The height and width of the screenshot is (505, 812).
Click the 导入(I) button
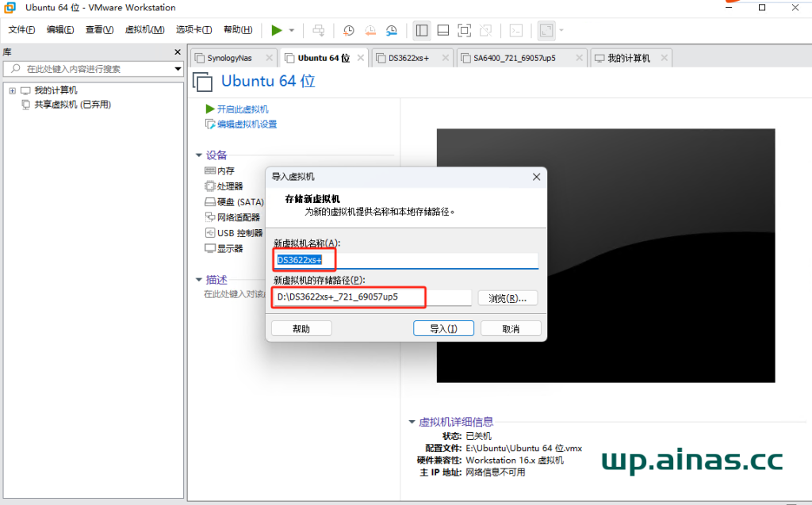444,328
